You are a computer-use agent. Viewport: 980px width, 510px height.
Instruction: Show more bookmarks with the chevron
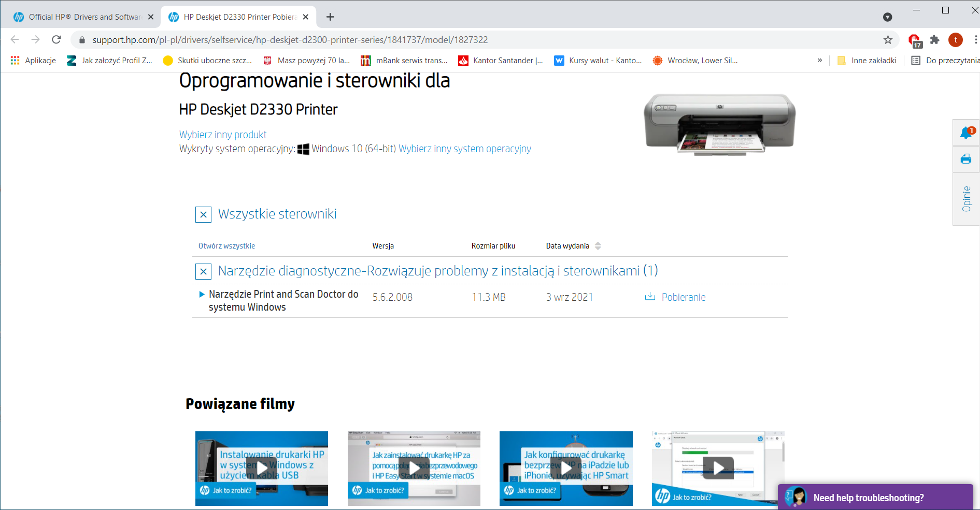820,61
